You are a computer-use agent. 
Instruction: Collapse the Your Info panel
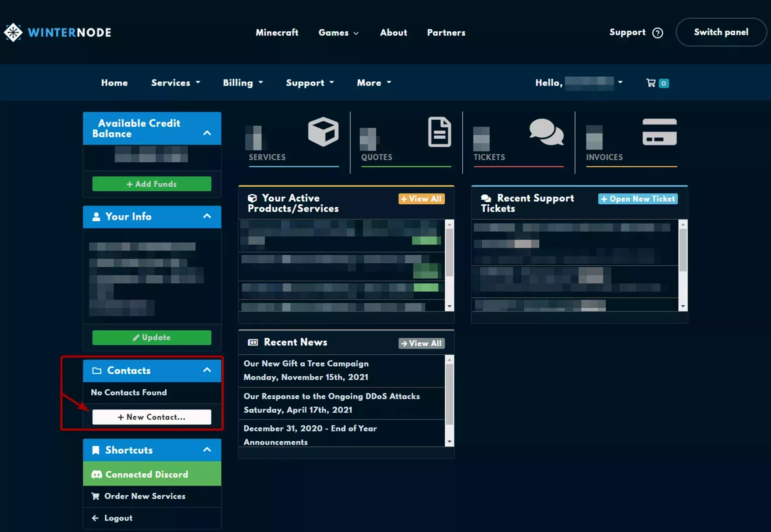(207, 216)
